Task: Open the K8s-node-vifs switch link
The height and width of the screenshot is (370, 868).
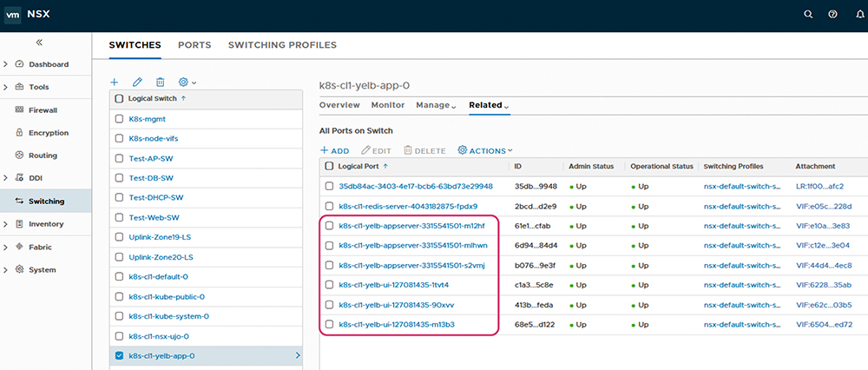Action: [154, 138]
